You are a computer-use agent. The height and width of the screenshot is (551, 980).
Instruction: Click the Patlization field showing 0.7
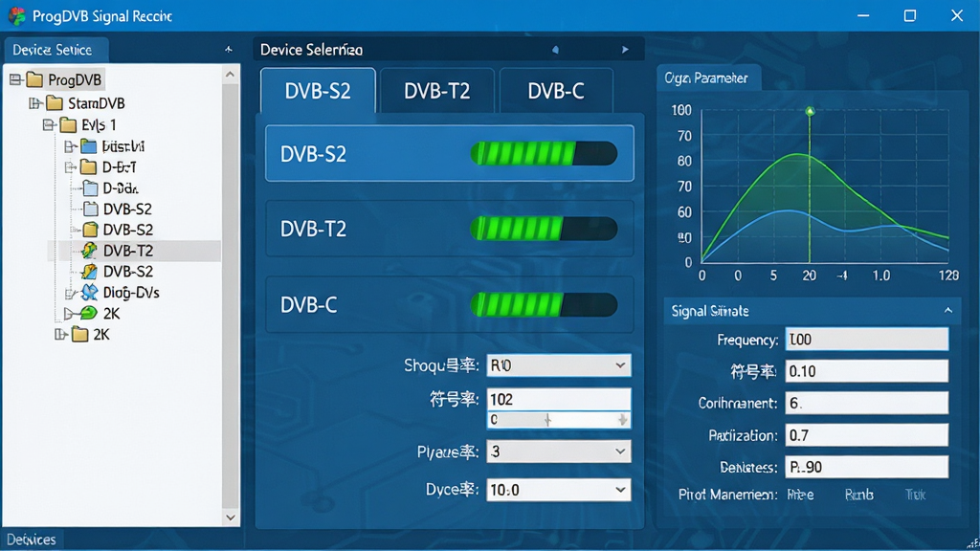[866, 435]
